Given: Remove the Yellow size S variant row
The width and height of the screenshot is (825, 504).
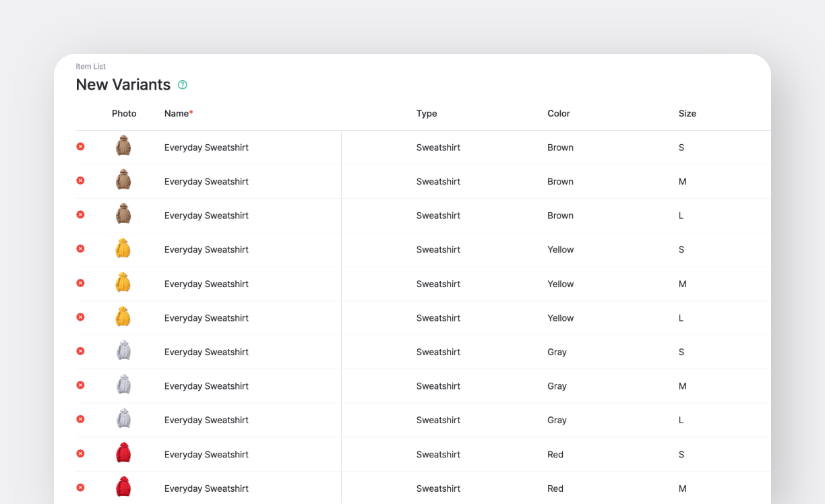Looking at the screenshot, I should click(80, 249).
